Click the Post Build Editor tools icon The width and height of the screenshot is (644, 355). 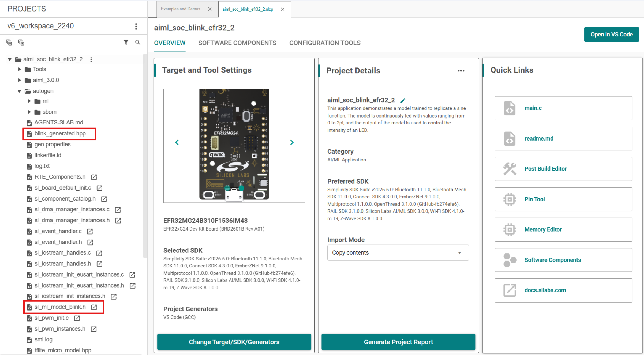pos(510,169)
